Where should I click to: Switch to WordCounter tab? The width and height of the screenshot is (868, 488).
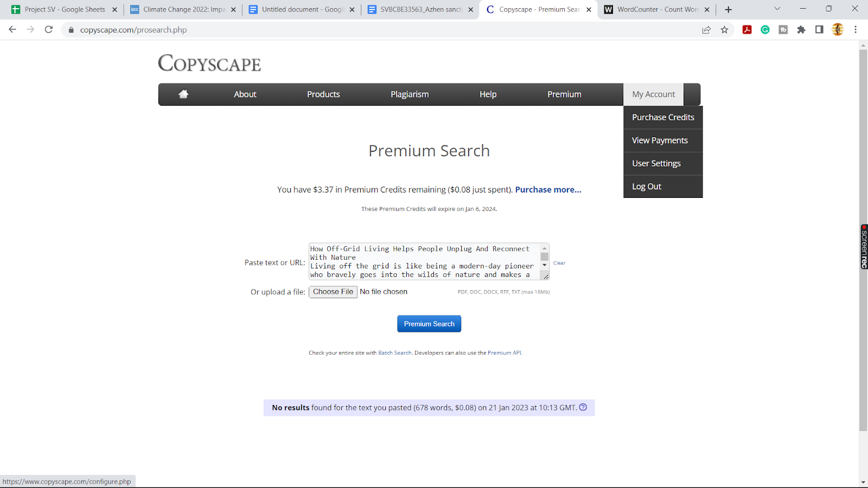[x=658, y=10]
